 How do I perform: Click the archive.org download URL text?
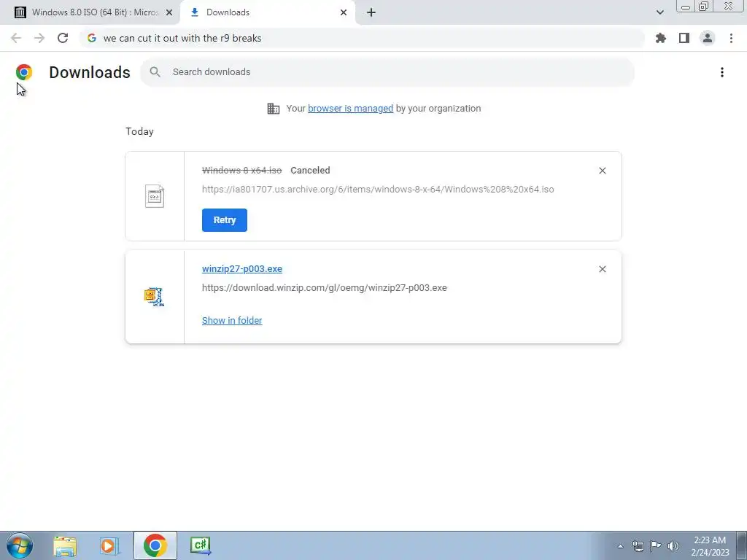378,189
